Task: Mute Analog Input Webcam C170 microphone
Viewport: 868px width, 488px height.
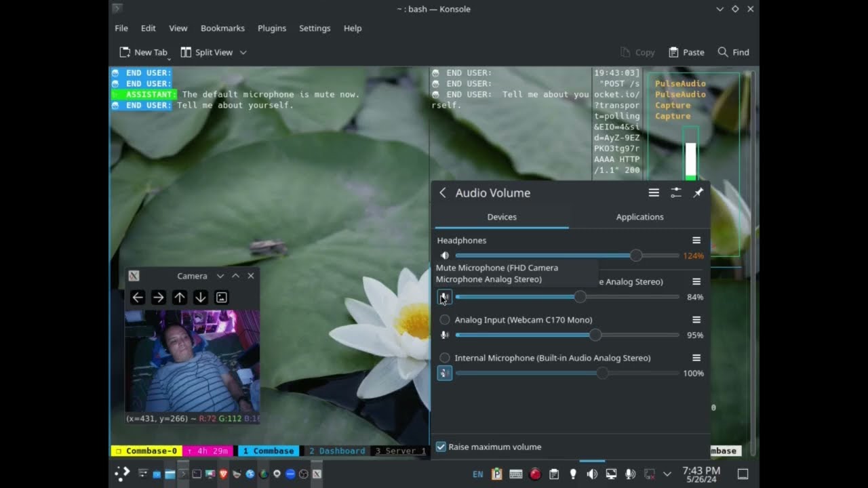Action: pyautogui.click(x=445, y=335)
